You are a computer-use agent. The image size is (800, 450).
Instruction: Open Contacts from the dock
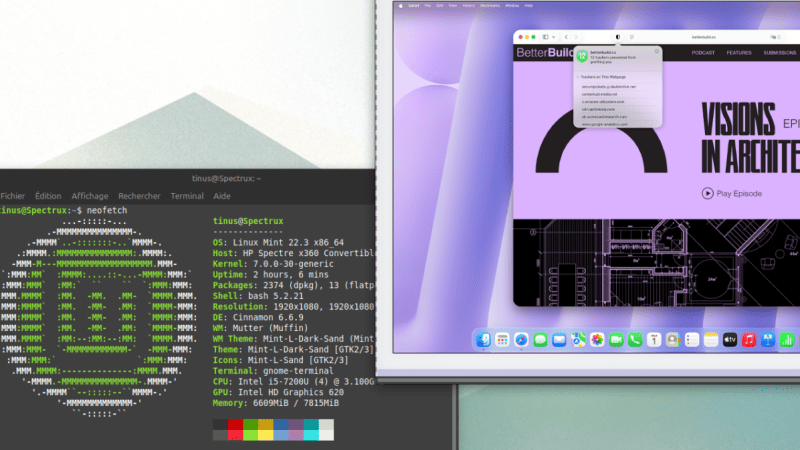(x=672, y=340)
